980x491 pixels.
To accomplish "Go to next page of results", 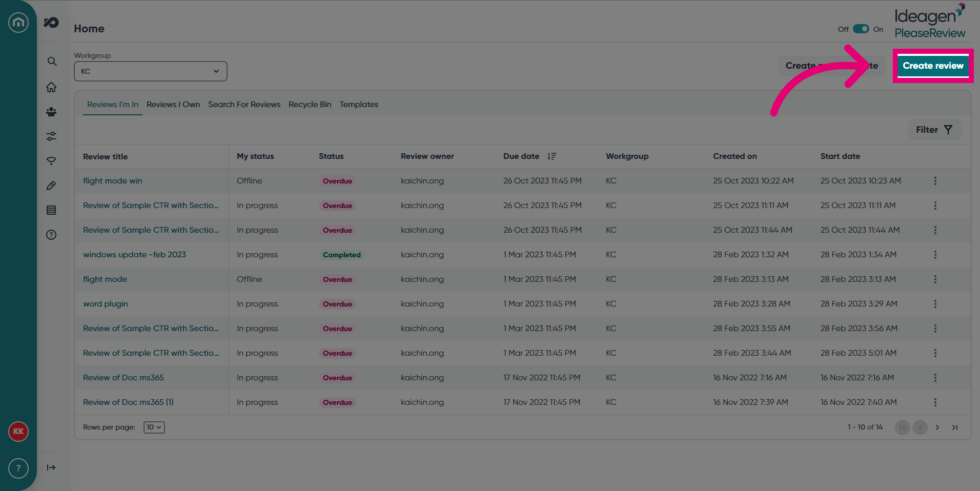I will [937, 427].
